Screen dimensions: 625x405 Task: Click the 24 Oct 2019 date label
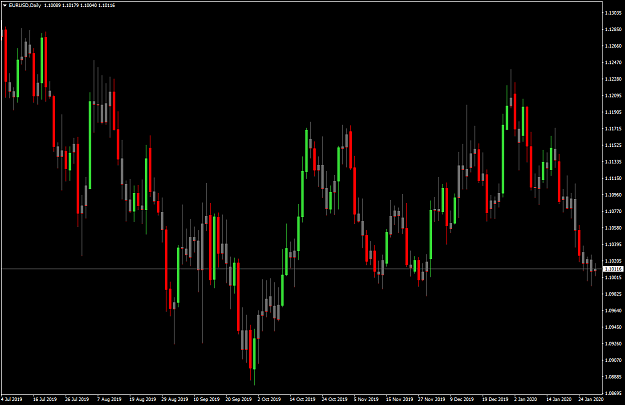point(334,399)
